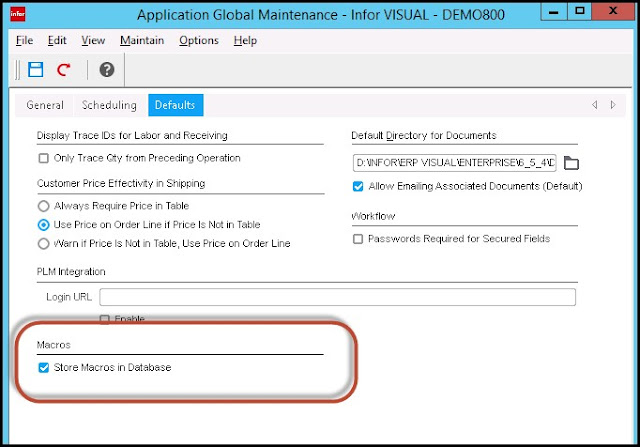Viewport: 640px width, 447px height.
Task: Click Display Trace IDs for Labor heading
Action: [x=132, y=135]
